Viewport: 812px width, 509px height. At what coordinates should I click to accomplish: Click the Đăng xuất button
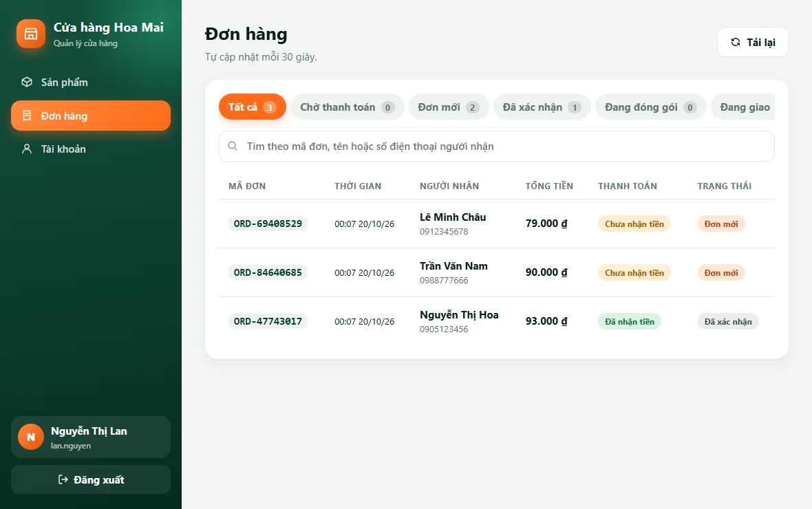[91, 479]
